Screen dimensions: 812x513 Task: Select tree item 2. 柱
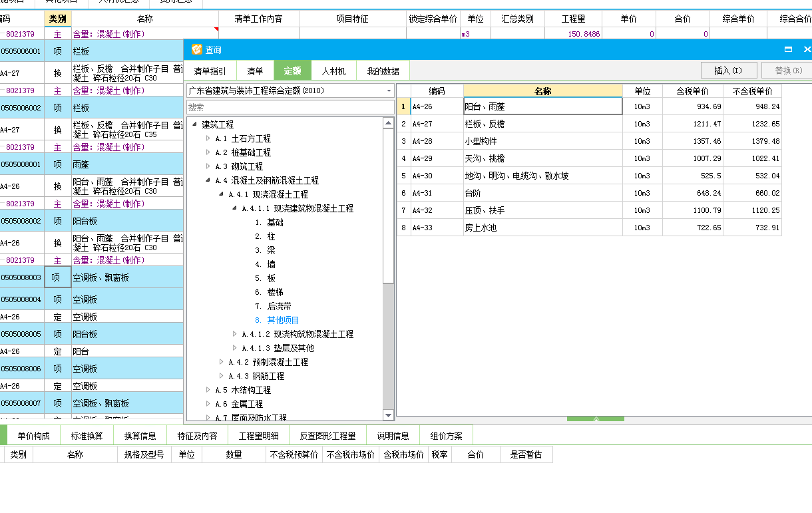point(265,236)
